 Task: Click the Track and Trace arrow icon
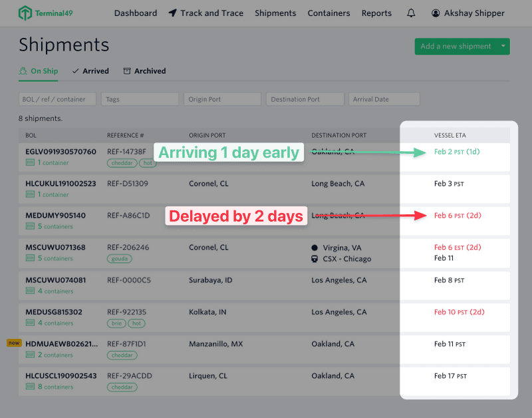click(x=173, y=13)
